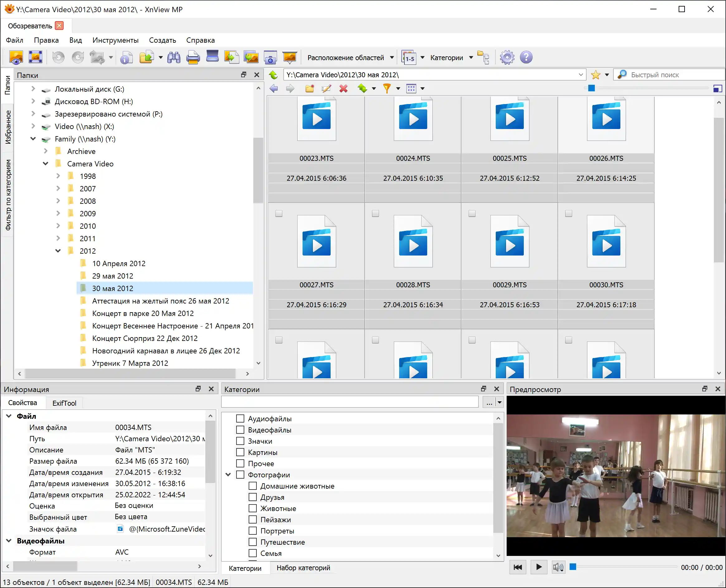Delete with the red X icon
726x588 pixels.
tap(343, 88)
